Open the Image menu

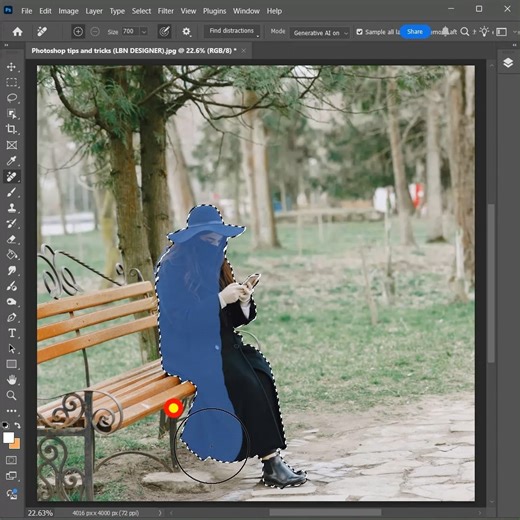pos(68,11)
